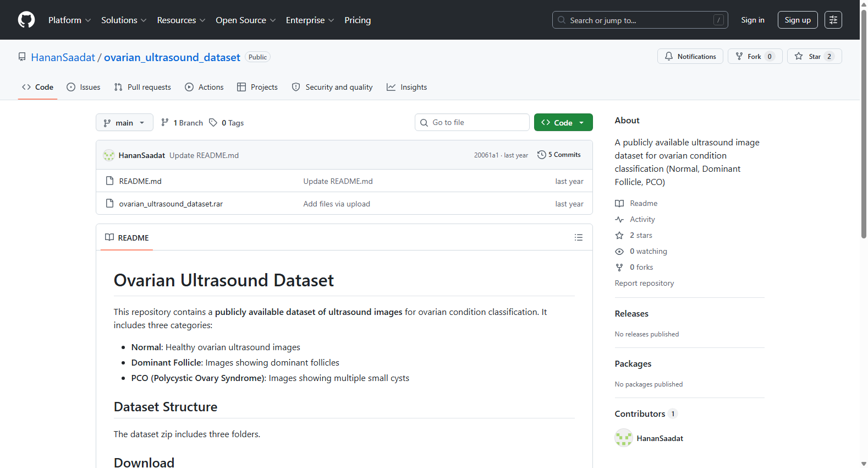The width and height of the screenshot is (868, 468).
Task: Open the Activity link
Action: point(635,219)
